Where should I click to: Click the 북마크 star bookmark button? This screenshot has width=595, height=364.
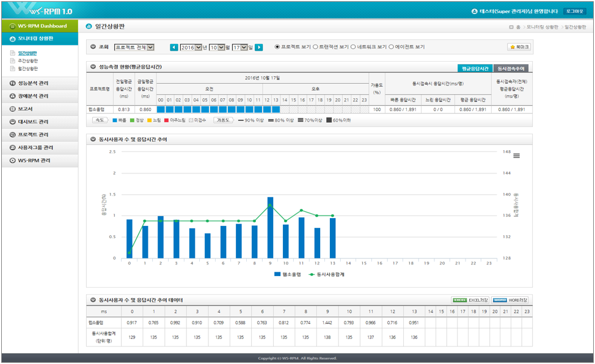(x=519, y=47)
